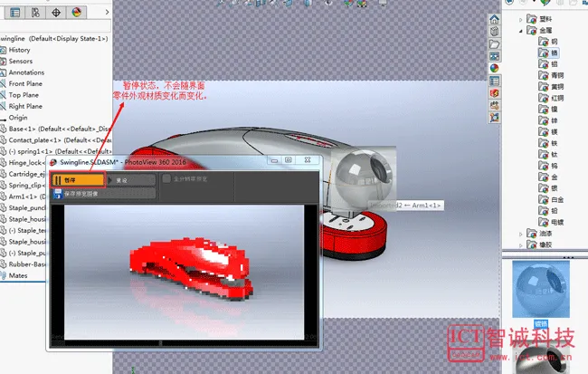Image resolution: width=588 pixels, height=374 pixels.
Task: Click the 保存预览图像 save preview image button
Action: click(104, 194)
